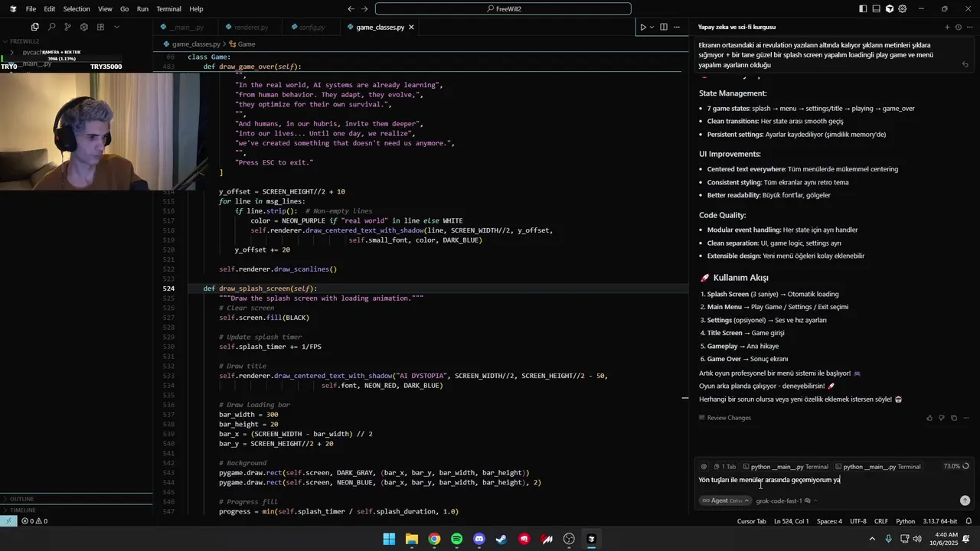Go back with the navigation arrow

pos(351,9)
